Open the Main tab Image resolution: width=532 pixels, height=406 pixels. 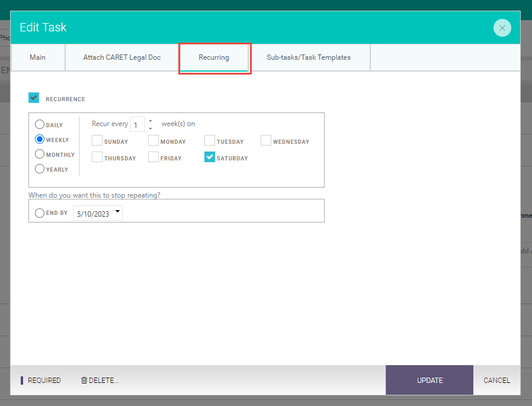[38, 57]
